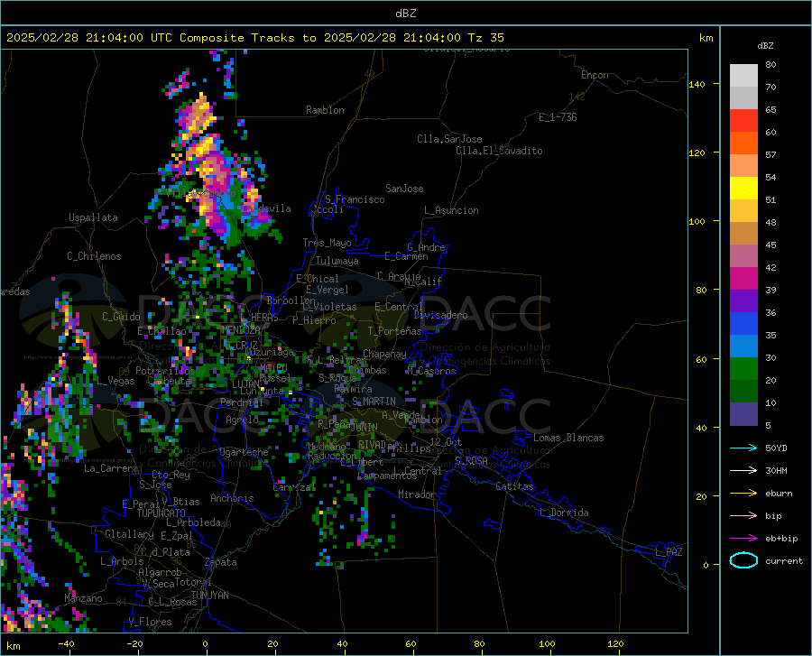Click the 'Tres_Mayo' label on map
Image resolution: width=812 pixels, height=656 pixels.
coord(327,243)
